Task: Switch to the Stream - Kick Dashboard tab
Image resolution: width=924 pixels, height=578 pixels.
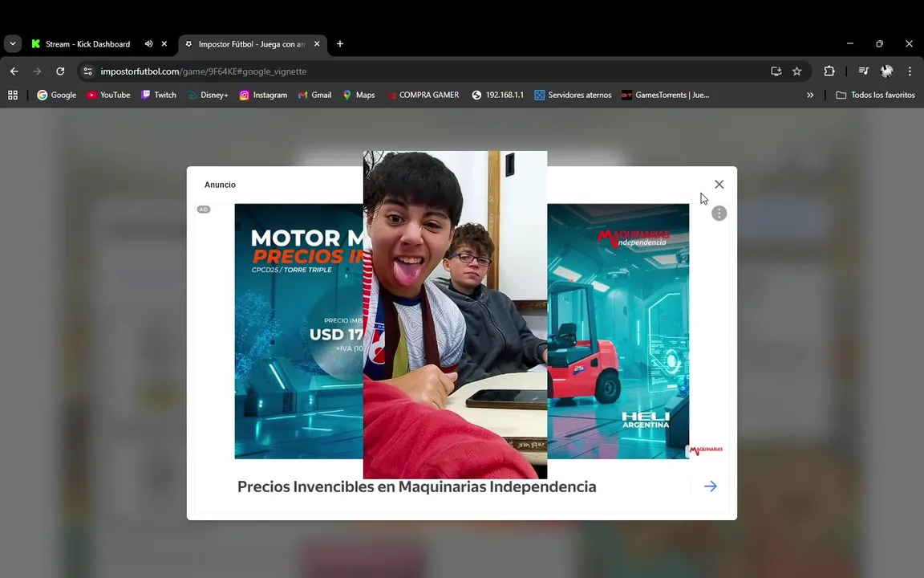Action: click(x=87, y=44)
